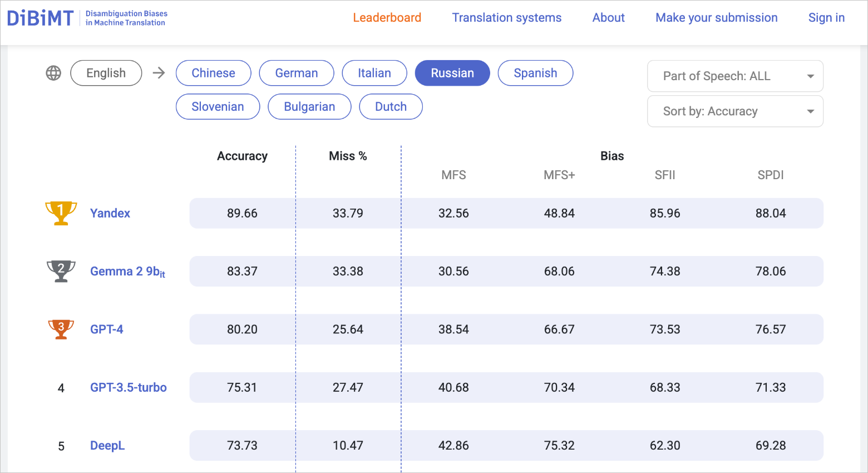This screenshot has height=473, width=868.
Task: Open Make your submission page
Action: pos(716,18)
